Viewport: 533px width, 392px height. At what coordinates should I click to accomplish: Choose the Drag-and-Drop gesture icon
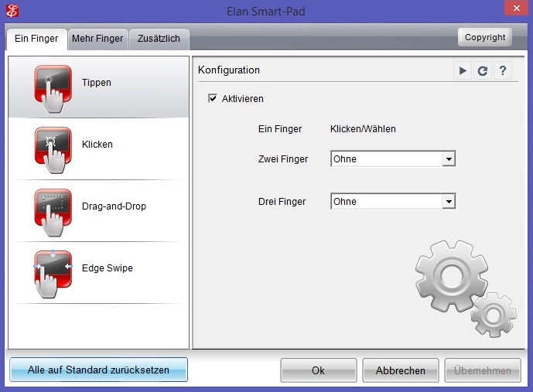pos(53,213)
